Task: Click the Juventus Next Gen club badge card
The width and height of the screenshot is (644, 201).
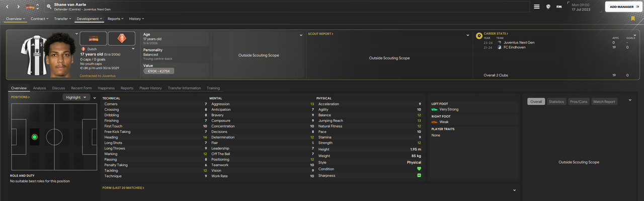Action: 93,38
